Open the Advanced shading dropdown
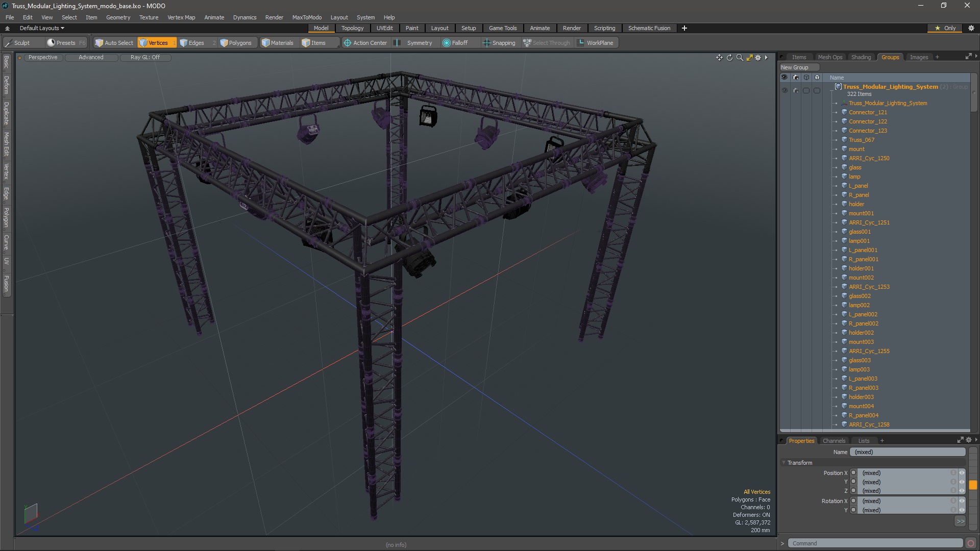 (x=91, y=57)
